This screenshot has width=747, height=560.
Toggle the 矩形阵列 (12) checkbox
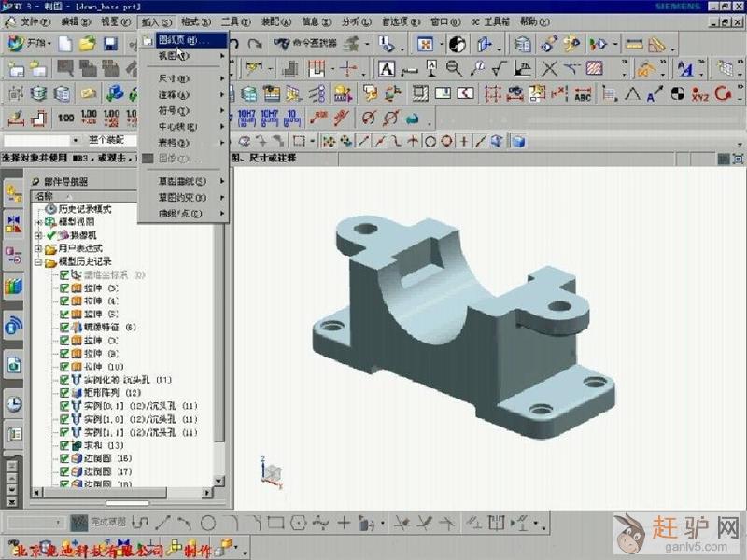coord(64,393)
